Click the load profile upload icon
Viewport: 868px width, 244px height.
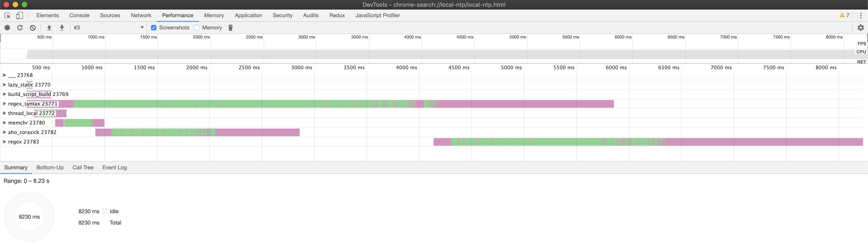[49, 28]
